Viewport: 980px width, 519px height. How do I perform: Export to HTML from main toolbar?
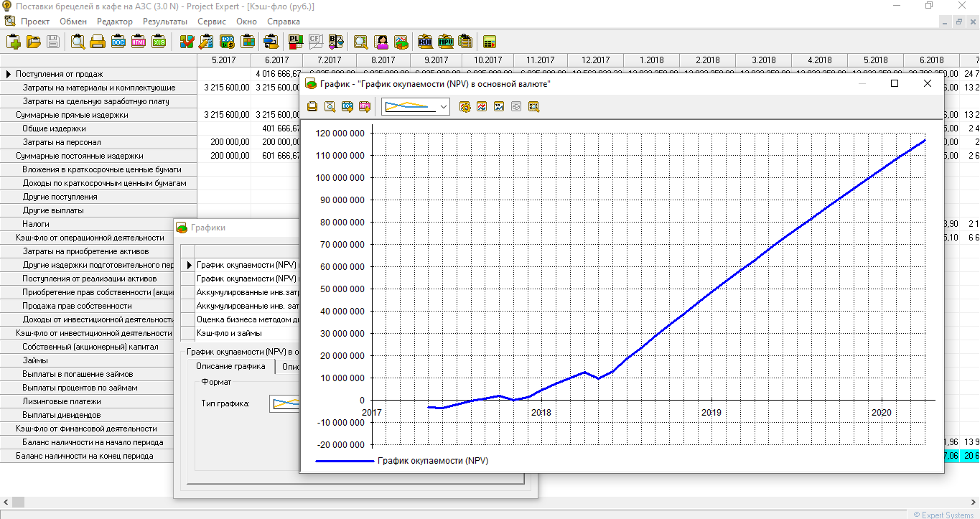pos(139,41)
